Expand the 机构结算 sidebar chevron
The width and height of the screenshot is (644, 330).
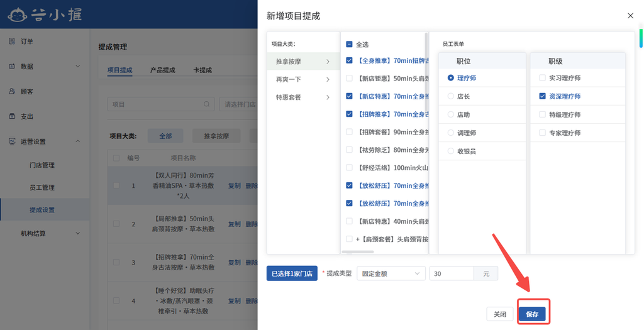coord(77,233)
